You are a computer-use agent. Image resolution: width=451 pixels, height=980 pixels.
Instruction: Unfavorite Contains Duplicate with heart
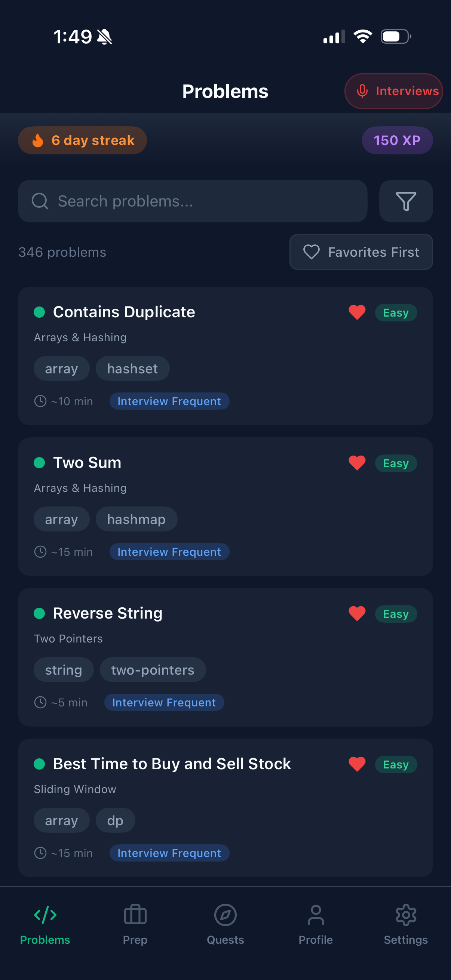(357, 312)
